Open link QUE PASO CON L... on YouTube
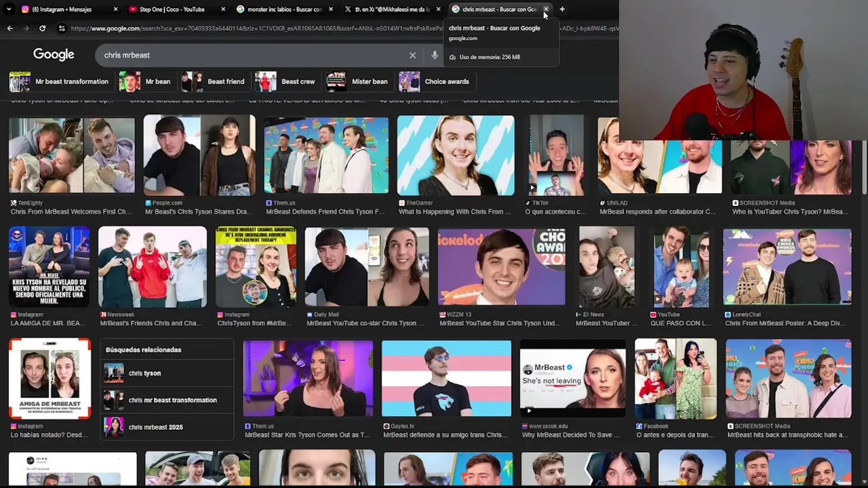868x488 pixels. coord(680,323)
